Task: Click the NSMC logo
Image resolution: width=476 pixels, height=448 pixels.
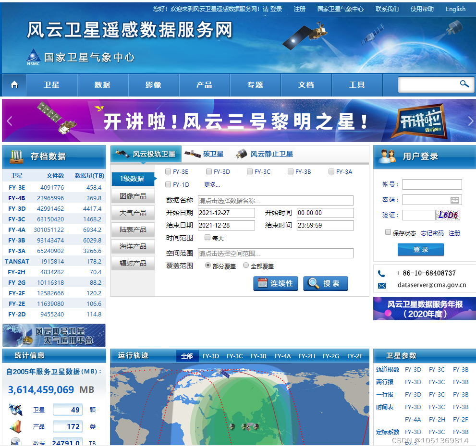Action: 34,57
